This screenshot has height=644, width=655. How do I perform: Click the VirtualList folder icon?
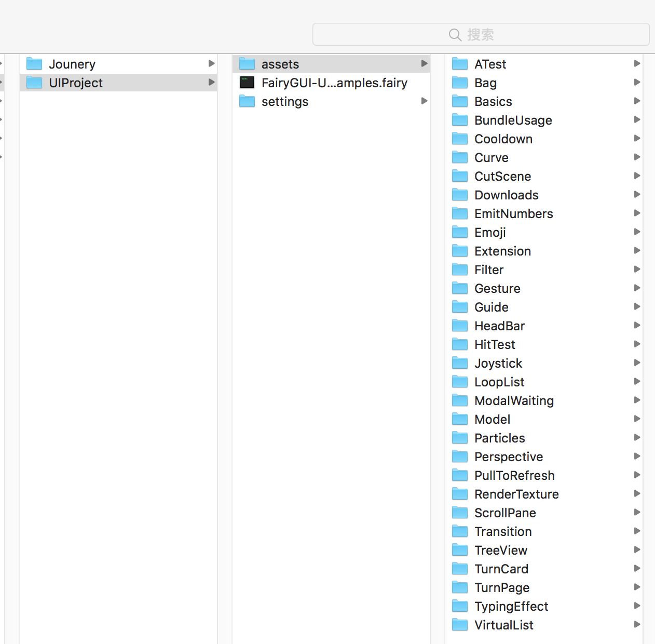460,625
